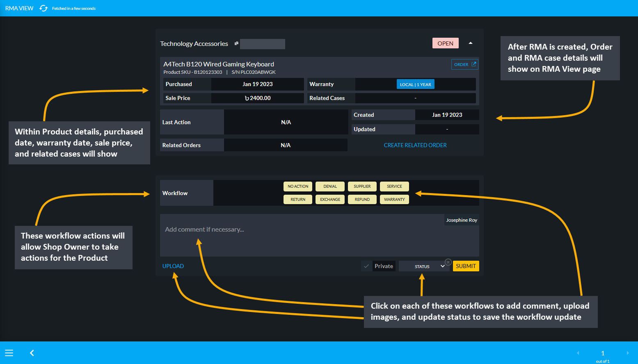Copy the RMA case ID icon

coord(236,43)
